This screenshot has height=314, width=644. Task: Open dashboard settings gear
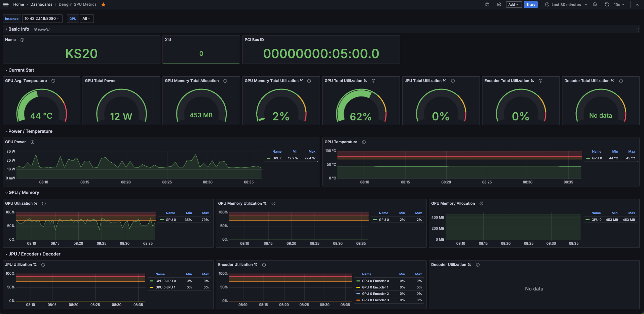499,4
